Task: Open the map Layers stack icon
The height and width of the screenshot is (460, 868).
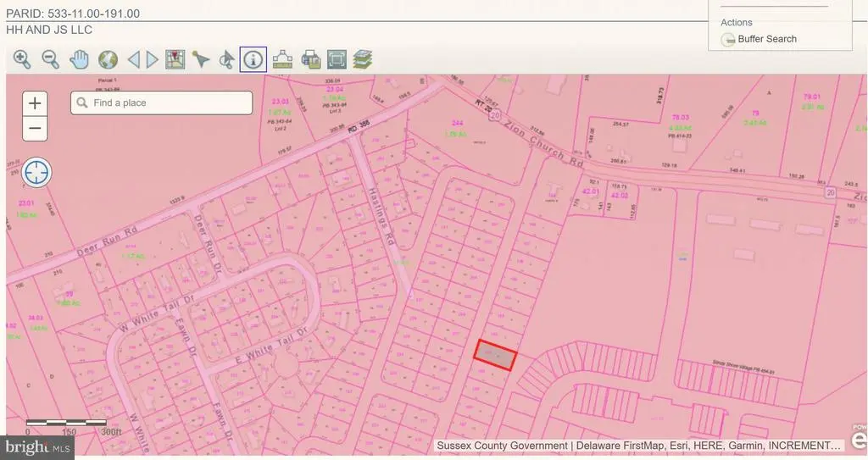Action: coord(363,59)
